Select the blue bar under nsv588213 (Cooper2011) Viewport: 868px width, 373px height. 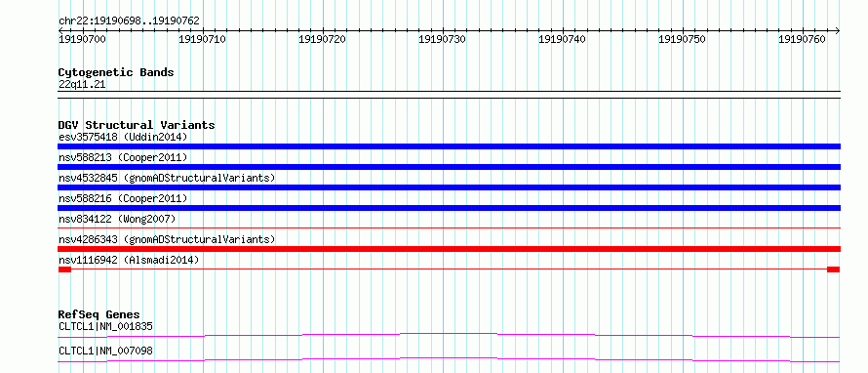click(449, 167)
